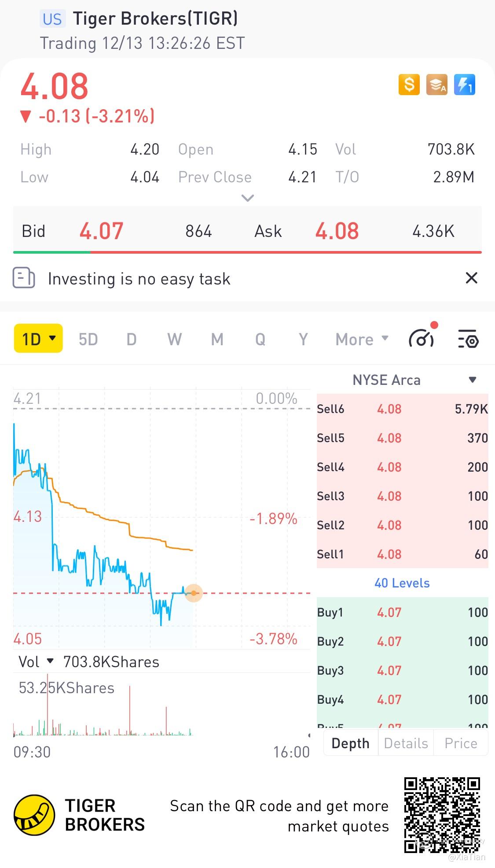Open the 1D timeframe dropdown
This screenshot has width=495, height=868.
coord(39,339)
